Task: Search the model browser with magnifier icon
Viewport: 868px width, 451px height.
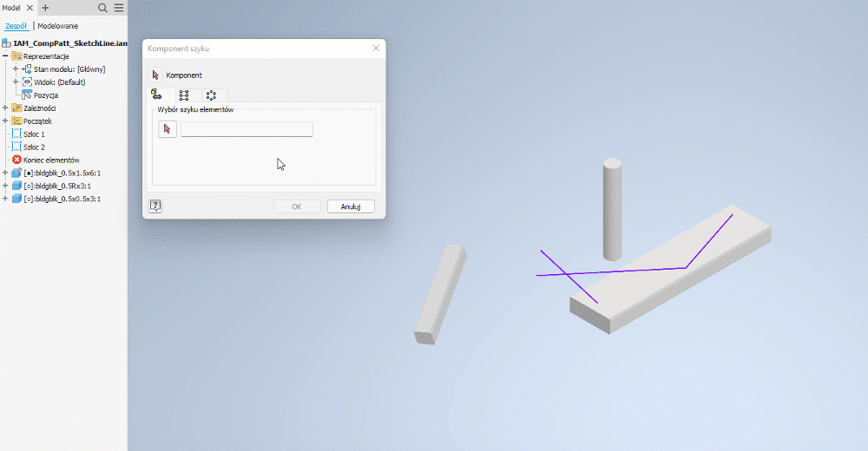Action: tap(102, 8)
